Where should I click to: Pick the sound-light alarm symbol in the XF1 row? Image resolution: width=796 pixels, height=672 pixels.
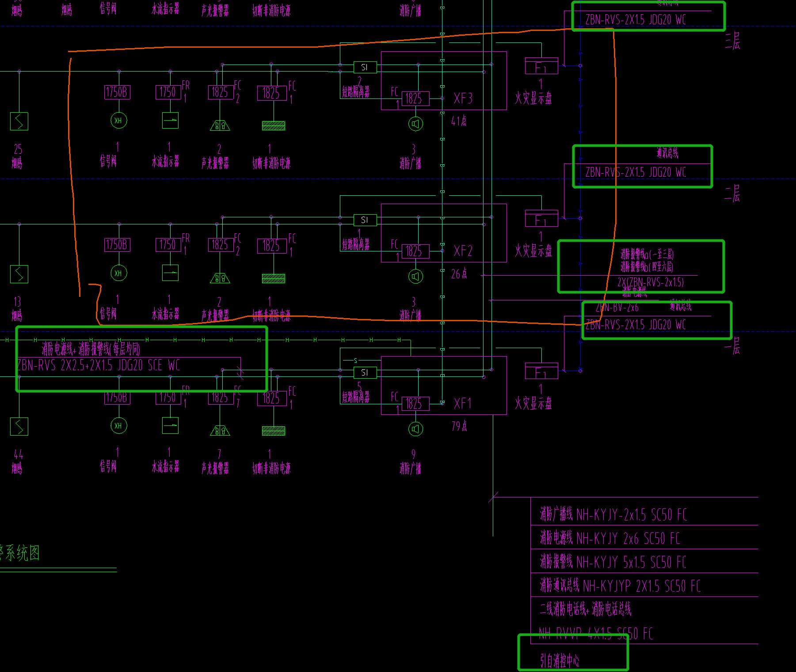(220, 430)
